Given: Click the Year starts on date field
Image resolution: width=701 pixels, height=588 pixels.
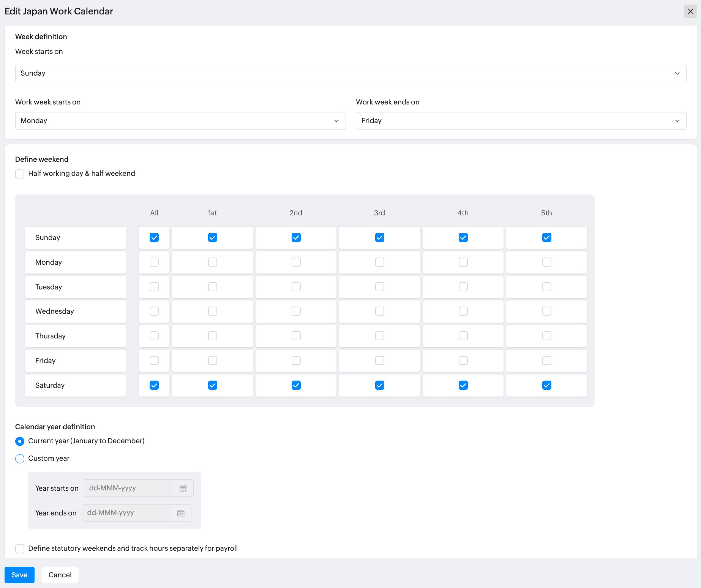Looking at the screenshot, I should pyautogui.click(x=139, y=488).
